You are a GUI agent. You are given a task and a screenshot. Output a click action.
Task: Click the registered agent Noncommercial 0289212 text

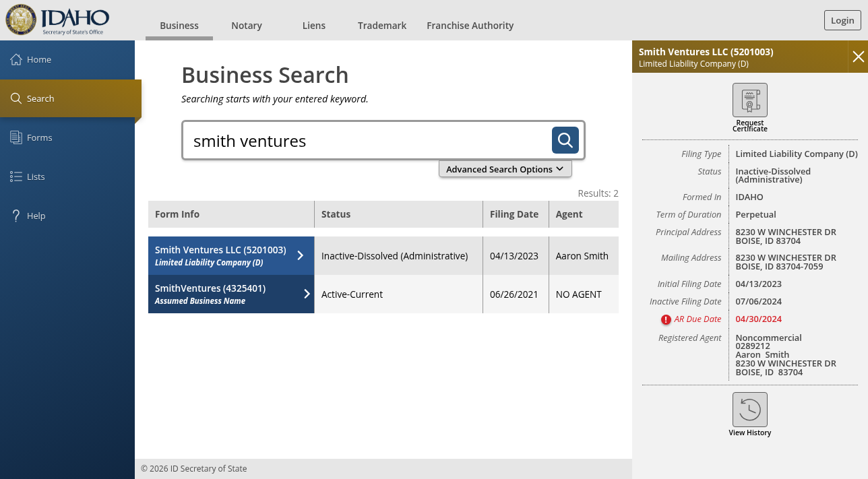coord(769,342)
